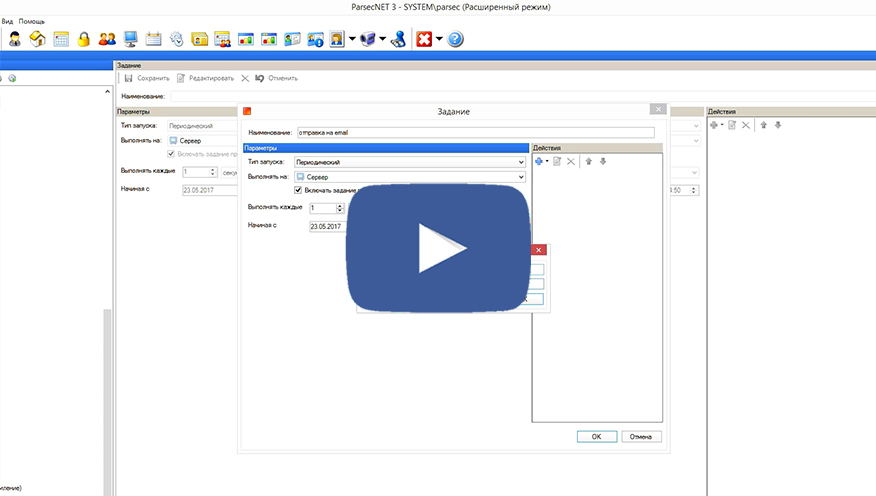Click the person card document toolbar icon
The image size is (876, 496).
click(x=292, y=39)
